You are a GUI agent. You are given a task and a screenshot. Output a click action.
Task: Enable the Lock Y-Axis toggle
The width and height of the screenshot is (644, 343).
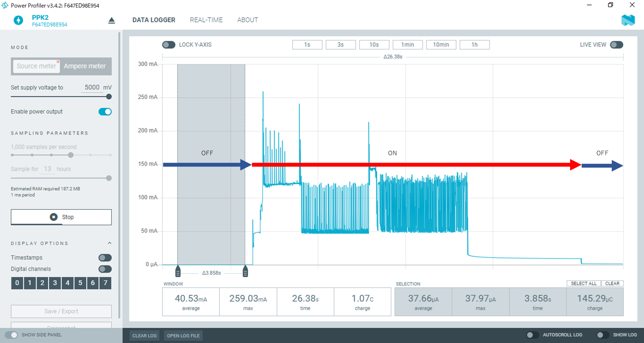tap(169, 45)
